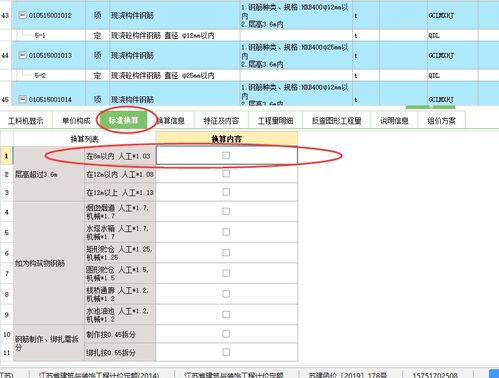Click the 15751702508 status bar entry

click(x=435, y=375)
